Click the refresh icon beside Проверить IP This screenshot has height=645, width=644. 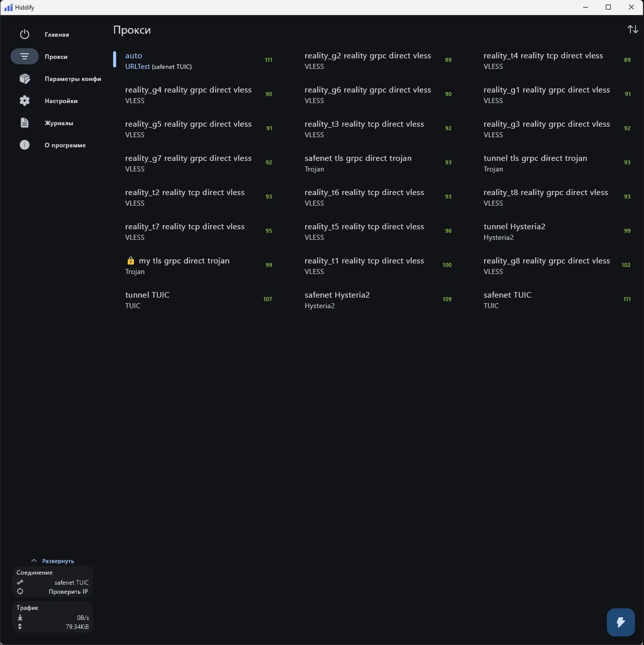pos(20,592)
